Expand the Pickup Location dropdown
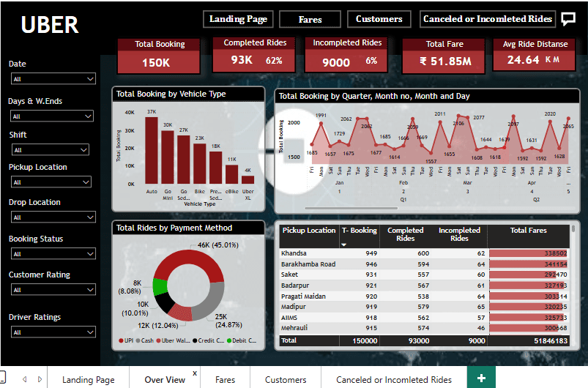 (x=51, y=182)
